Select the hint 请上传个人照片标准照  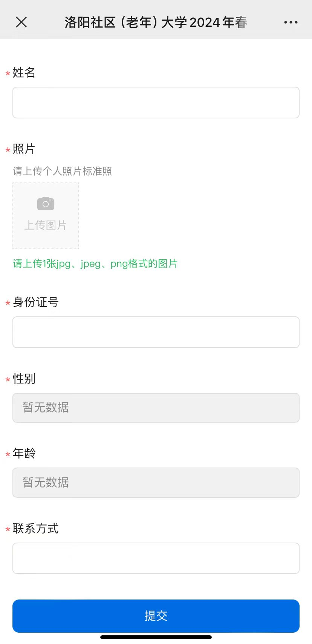pyautogui.click(x=63, y=171)
